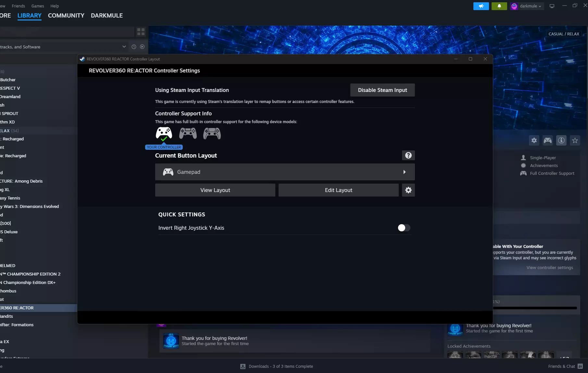Screen dimensions: 588x373
Task: Click the Achievements feature label
Action: click(x=544, y=166)
